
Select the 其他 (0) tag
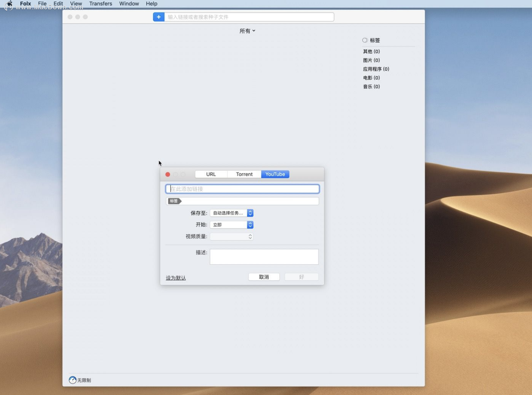(x=371, y=52)
